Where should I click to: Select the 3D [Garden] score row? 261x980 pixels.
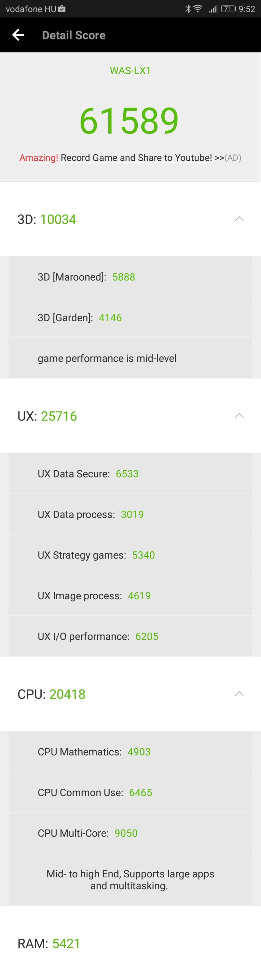click(x=130, y=317)
